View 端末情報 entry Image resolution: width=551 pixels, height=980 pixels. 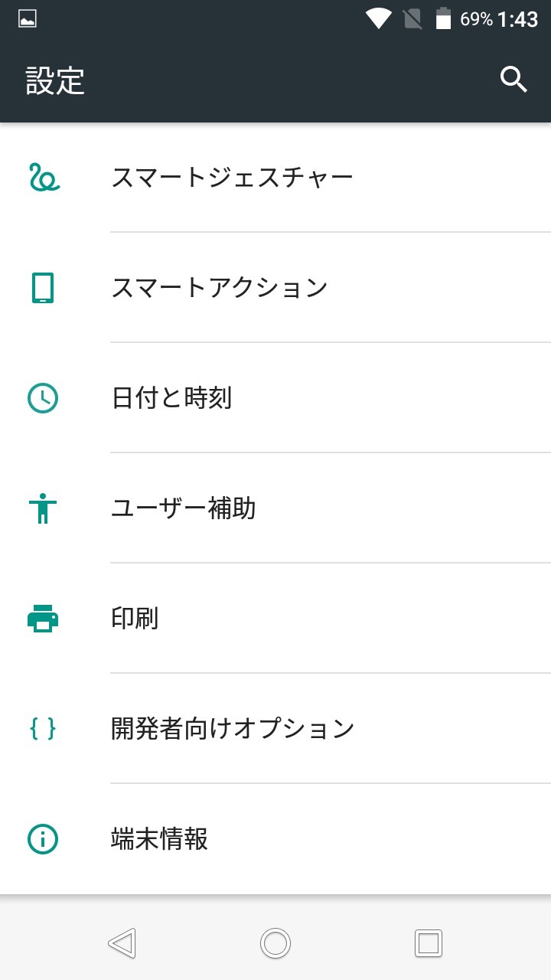click(x=159, y=839)
